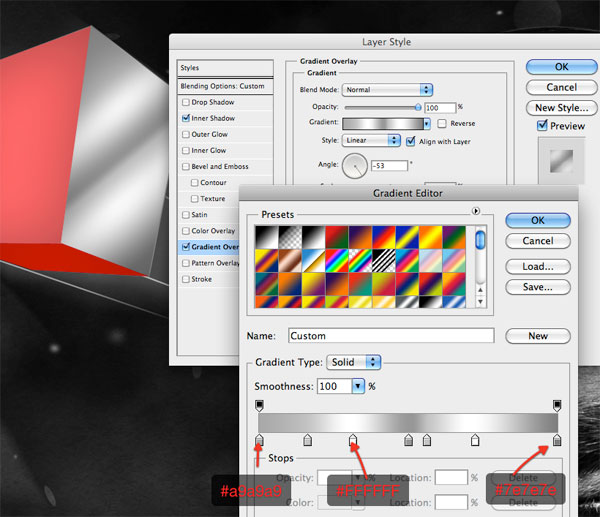Click the Angle value field
The height and width of the screenshot is (517, 600).
point(390,166)
